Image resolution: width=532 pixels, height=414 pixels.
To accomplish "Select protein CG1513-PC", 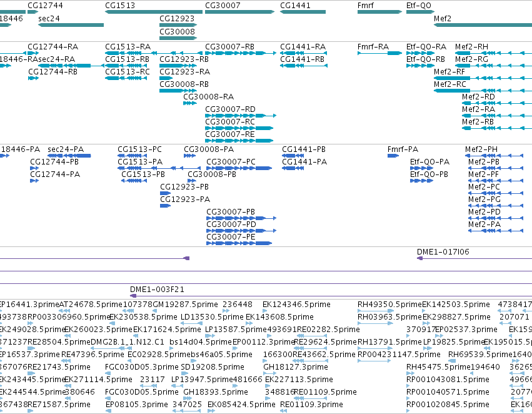I will point(140,149).
